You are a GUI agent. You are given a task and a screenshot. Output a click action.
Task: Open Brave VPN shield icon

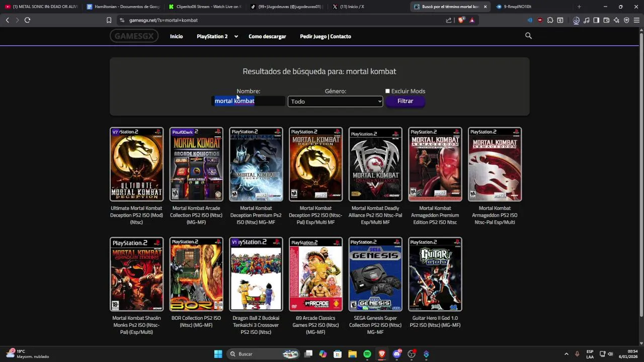coord(626,20)
